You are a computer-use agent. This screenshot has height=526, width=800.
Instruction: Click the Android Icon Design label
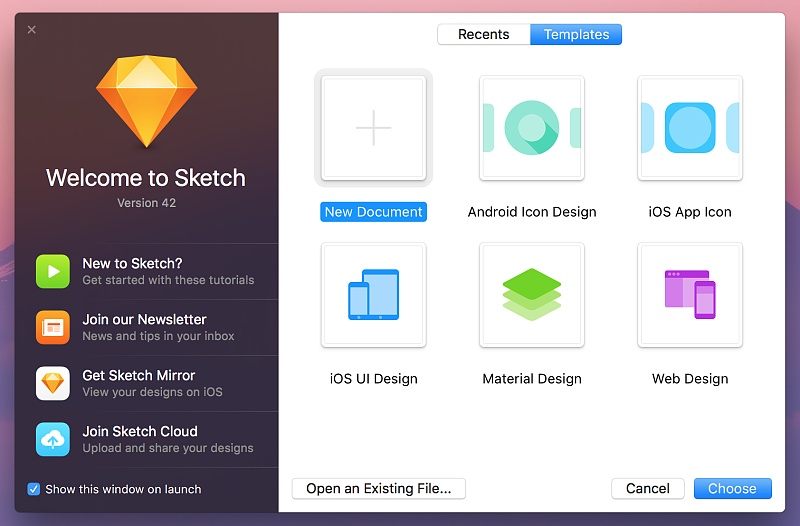532,212
